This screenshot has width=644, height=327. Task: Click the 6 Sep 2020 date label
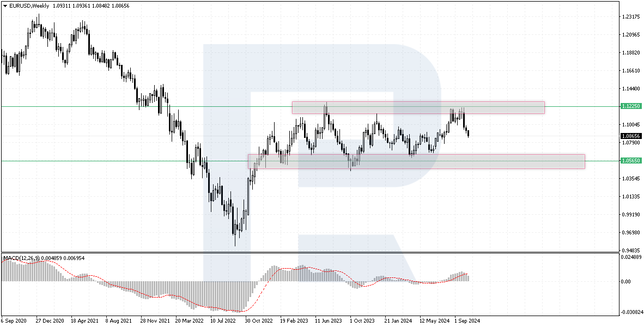pyautogui.click(x=14, y=320)
